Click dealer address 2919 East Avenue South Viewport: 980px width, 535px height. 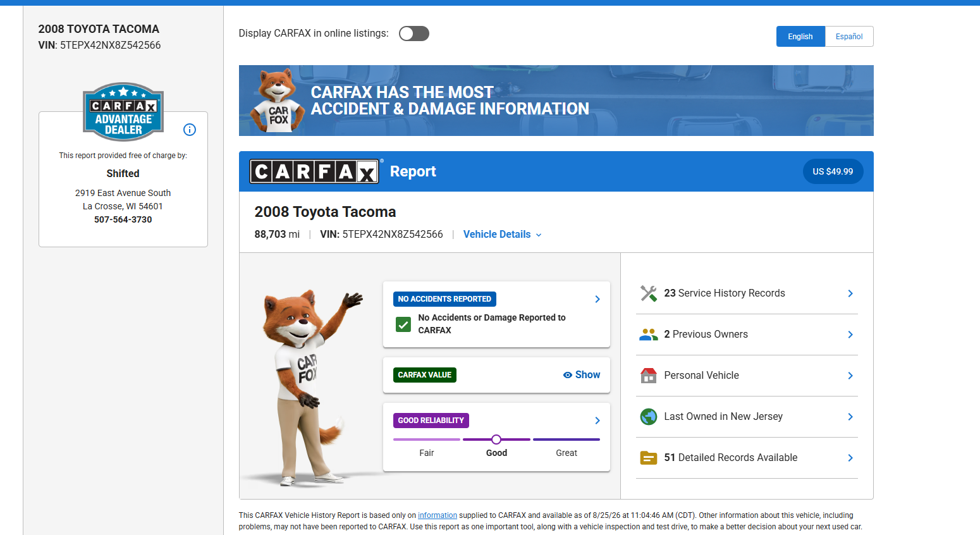(x=123, y=193)
